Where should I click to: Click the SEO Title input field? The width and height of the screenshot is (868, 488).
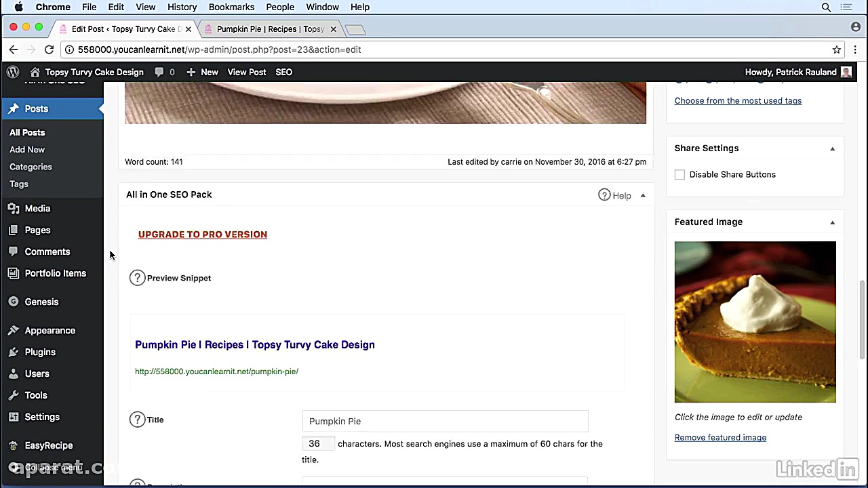(x=445, y=421)
